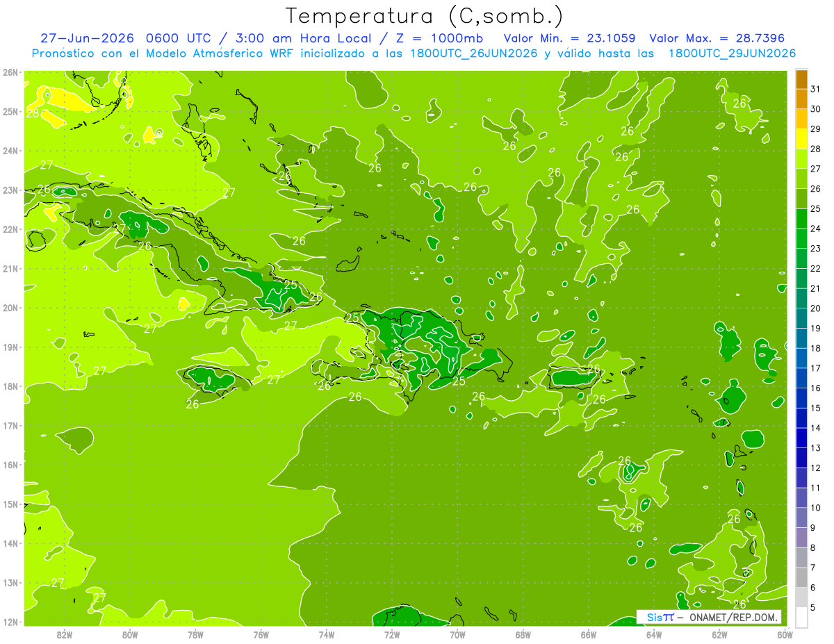The height and width of the screenshot is (644, 834).
Task: Click the '3:00 am Hora Local' text
Action: pos(303,38)
